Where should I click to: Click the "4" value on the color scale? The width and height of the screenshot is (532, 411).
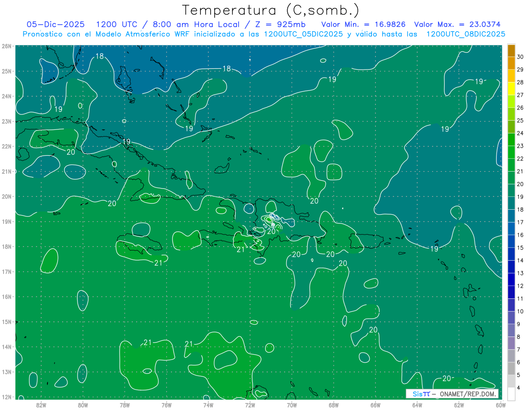[x=519, y=388]
